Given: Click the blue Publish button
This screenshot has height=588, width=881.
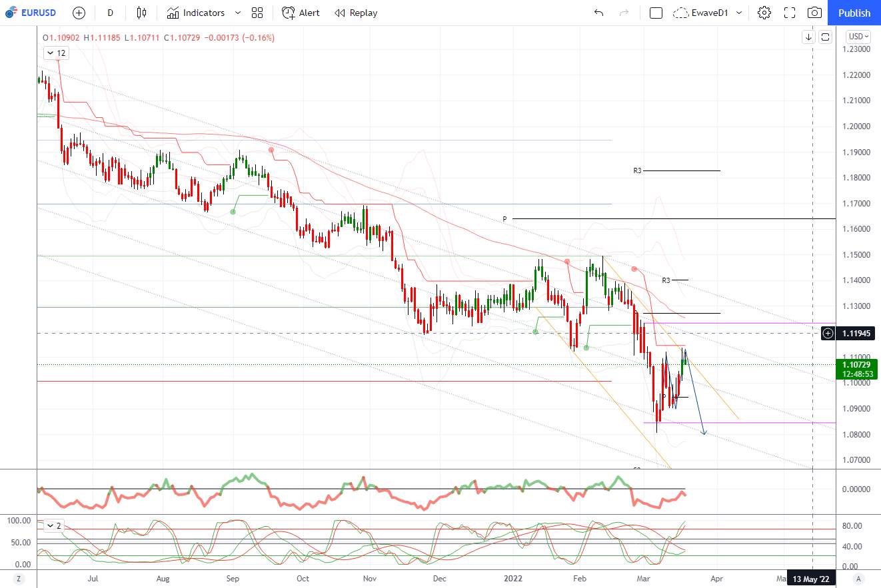Looking at the screenshot, I should pyautogui.click(x=854, y=13).
